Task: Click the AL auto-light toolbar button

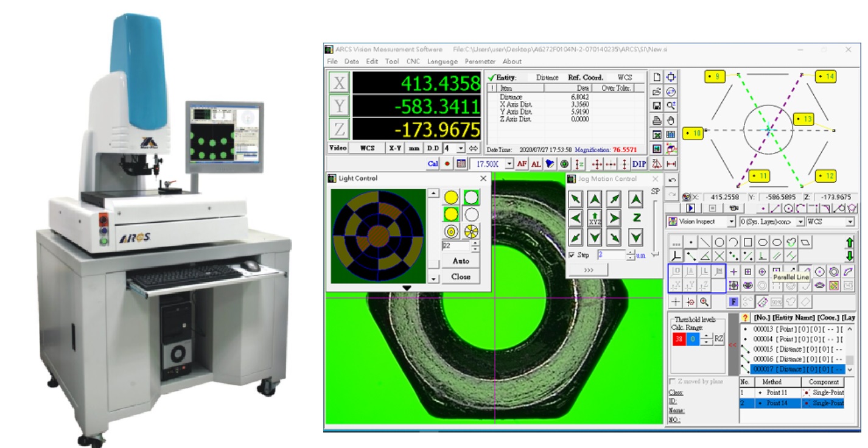Action: (x=536, y=164)
